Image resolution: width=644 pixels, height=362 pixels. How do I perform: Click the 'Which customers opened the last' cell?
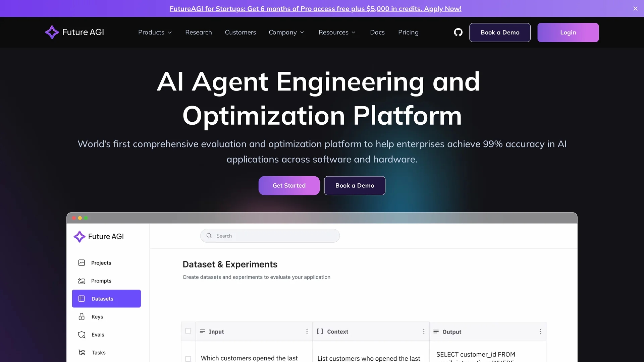(254, 352)
